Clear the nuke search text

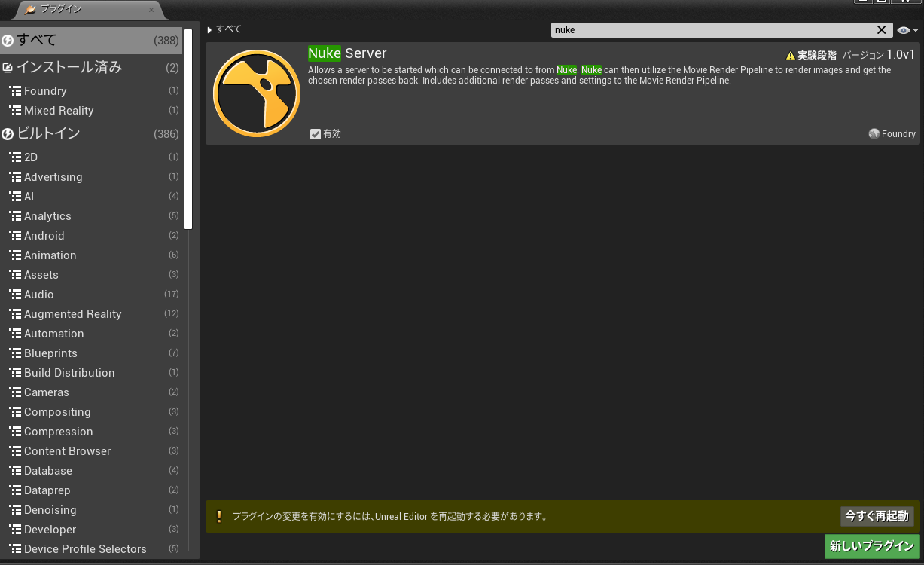[x=881, y=30]
